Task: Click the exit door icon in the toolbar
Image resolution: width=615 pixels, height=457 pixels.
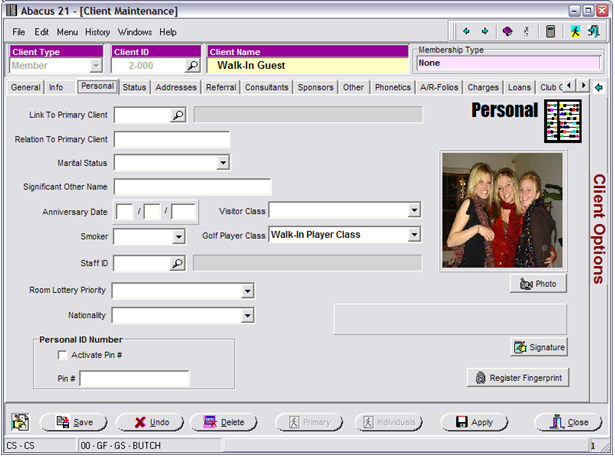Action: [595, 32]
